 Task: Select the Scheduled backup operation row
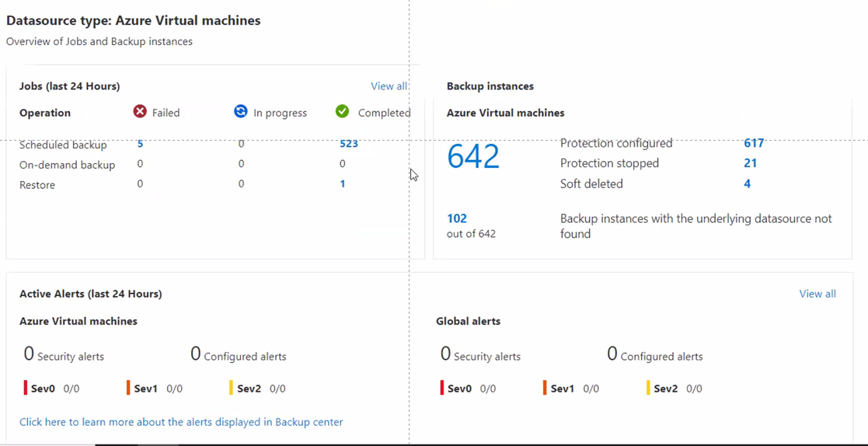click(63, 145)
